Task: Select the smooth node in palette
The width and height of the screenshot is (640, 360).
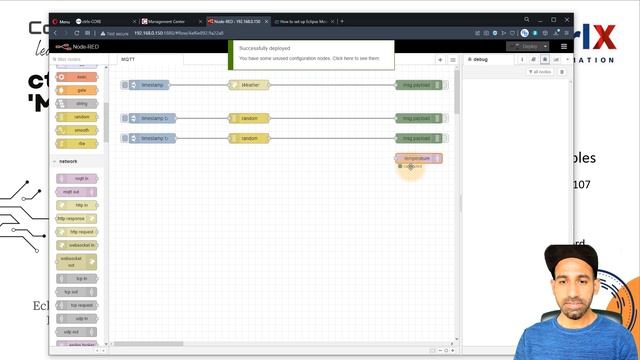Action: pyautogui.click(x=77, y=130)
